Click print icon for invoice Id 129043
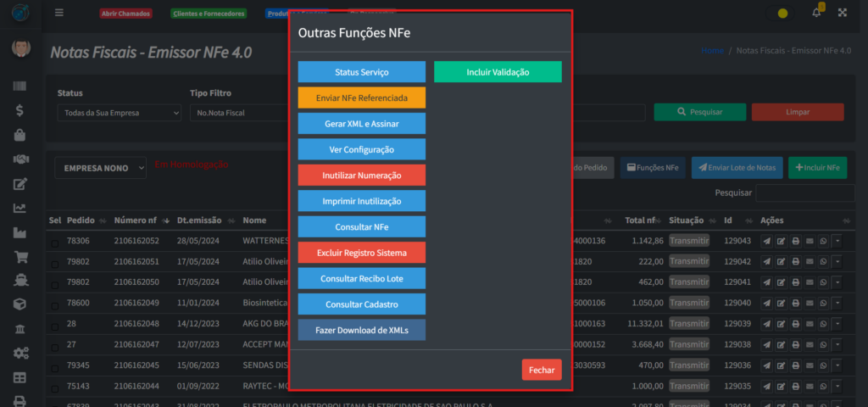The height and width of the screenshot is (407, 868). point(795,241)
